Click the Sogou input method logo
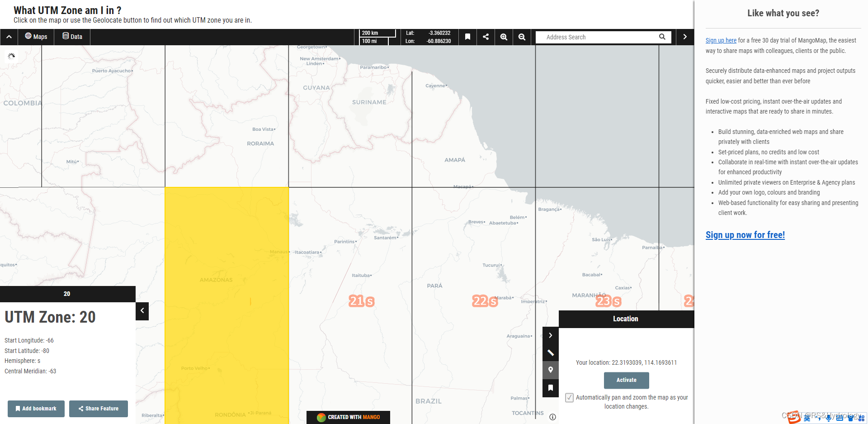 click(794, 418)
